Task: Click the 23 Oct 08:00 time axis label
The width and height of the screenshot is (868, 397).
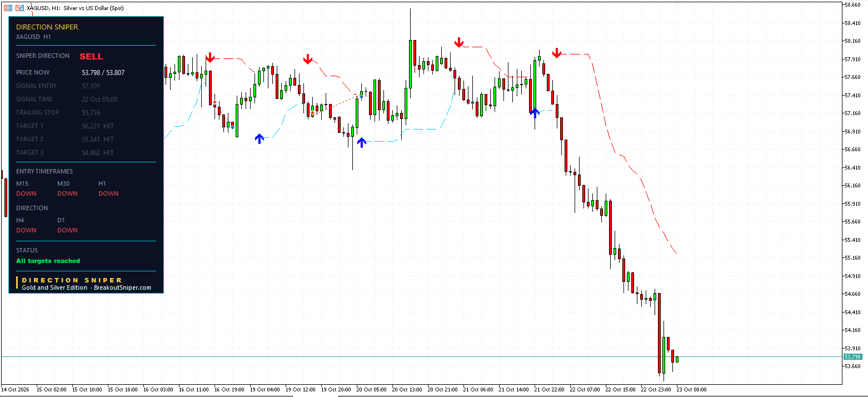Action: [691, 390]
